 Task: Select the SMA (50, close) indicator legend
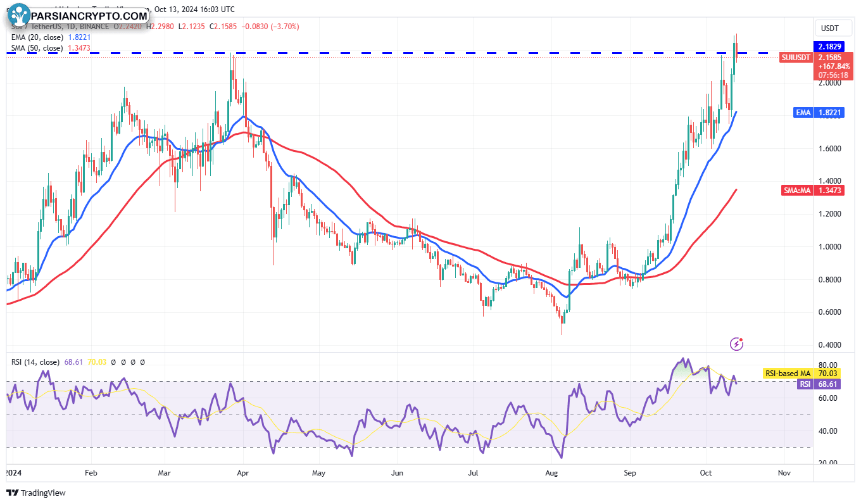point(37,48)
